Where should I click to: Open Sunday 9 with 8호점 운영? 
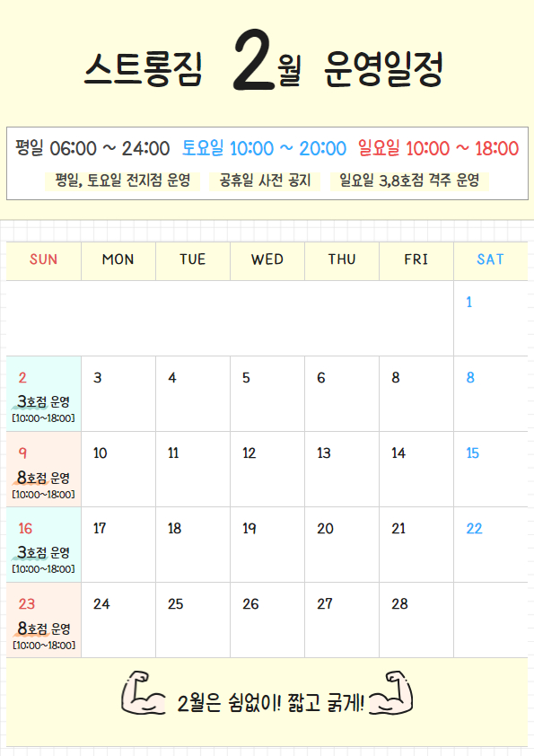(x=43, y=469)
